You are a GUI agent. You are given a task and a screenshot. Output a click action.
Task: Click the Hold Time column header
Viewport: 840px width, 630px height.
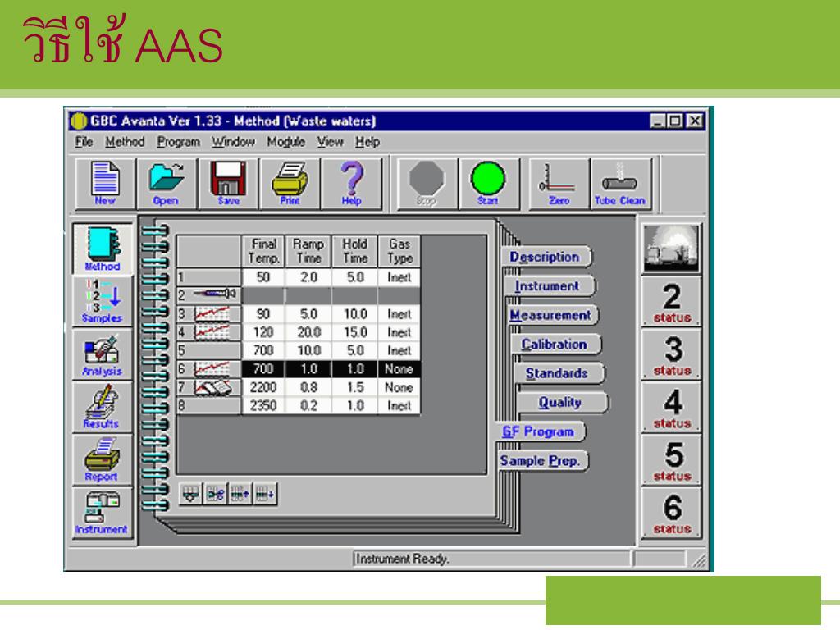pyautogui.click(x=355, y=251)
